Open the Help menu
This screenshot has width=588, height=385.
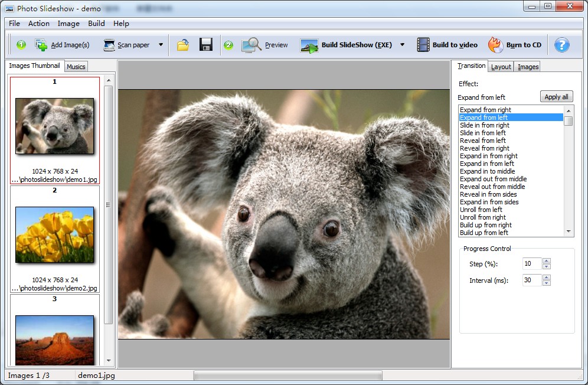[121, 23]
